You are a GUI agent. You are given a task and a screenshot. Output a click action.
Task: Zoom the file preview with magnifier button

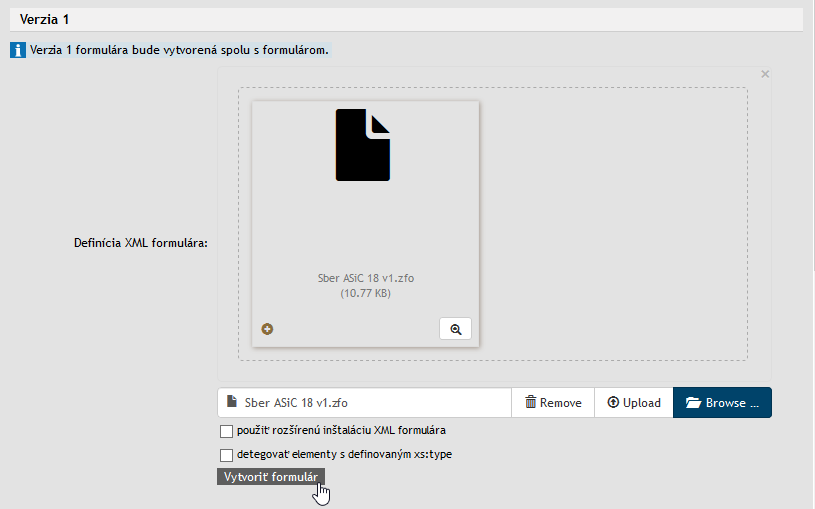click(455, 329)
